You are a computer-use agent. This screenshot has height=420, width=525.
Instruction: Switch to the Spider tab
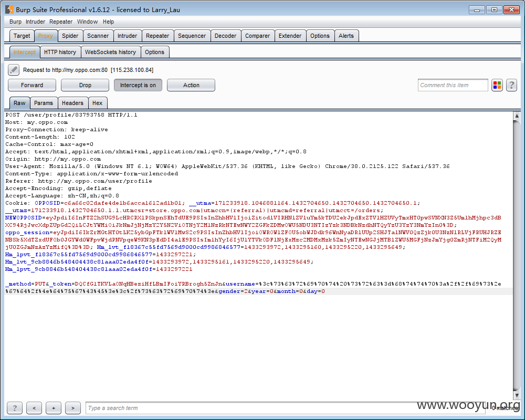pyautogui.click(x=70, y=36)
